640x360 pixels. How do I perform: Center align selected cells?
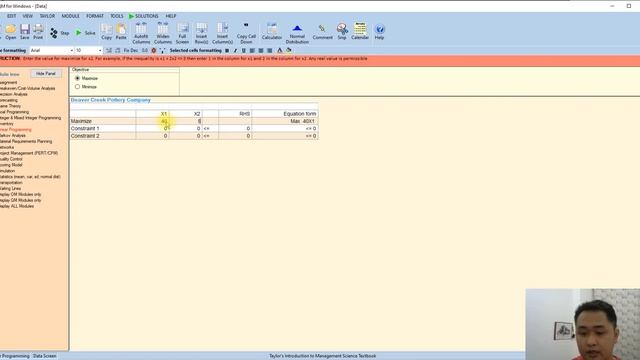(261, 51)
